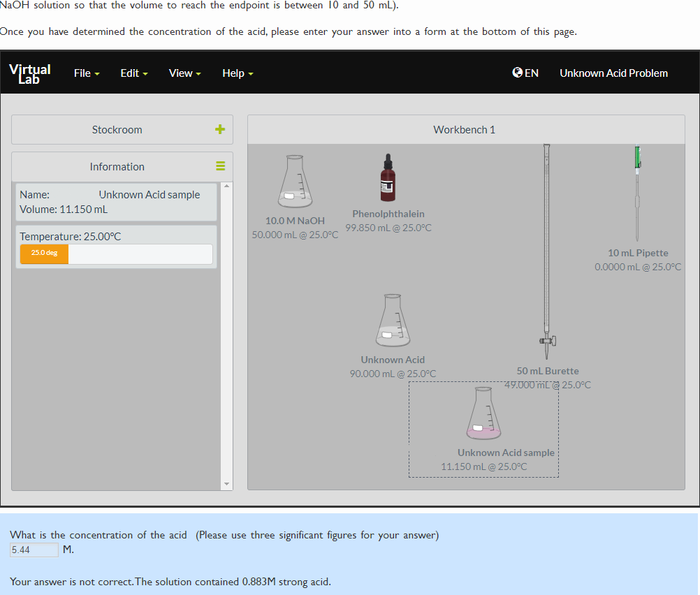This screenshot has height=595, width=700.
Task: Click the Workbench 1 tab header
Action: click(x=466, y=129)
